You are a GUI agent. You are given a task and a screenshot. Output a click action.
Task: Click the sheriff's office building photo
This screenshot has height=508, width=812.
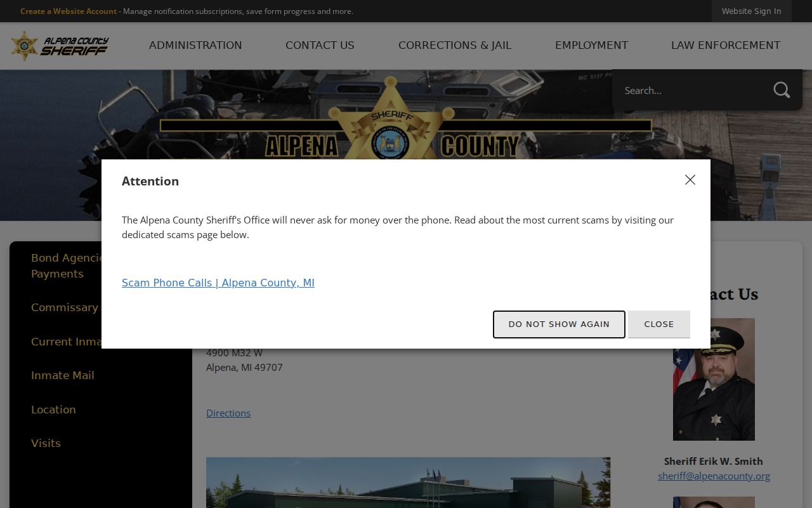point(408,483)
